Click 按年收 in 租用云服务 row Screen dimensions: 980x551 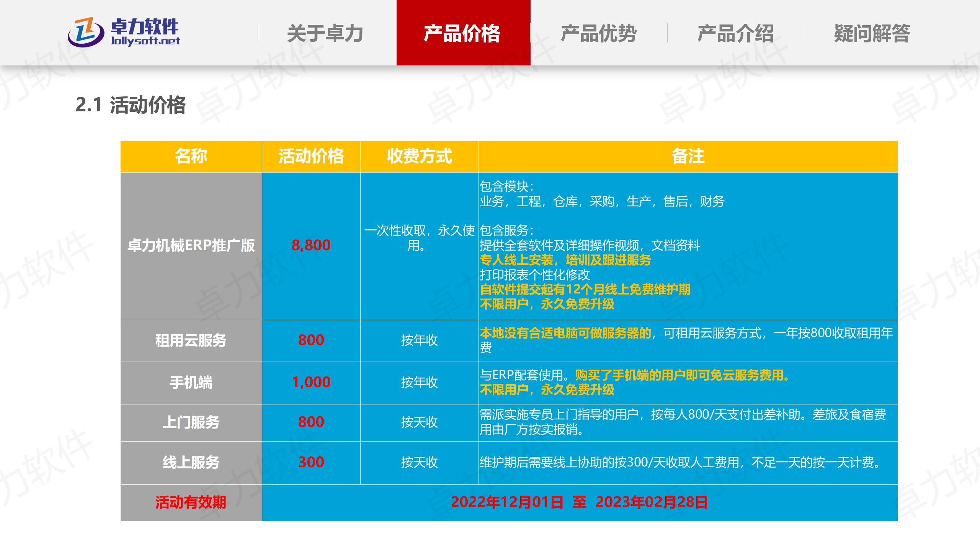click(420, 341)
